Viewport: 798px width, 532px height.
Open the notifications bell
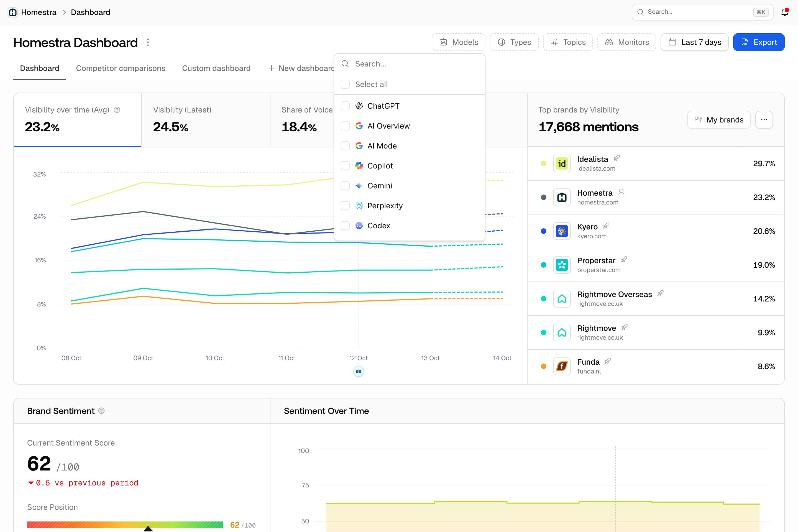(784, 12)
